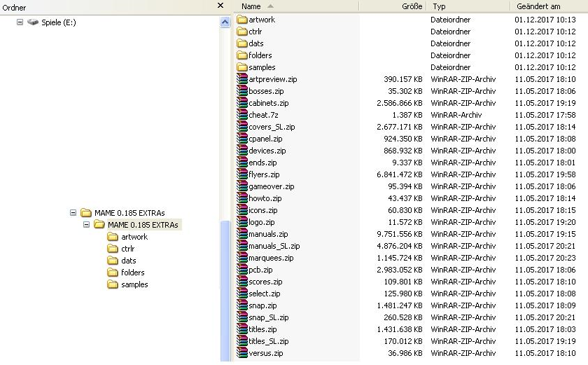Click the 2.677.171 KB size of covers_SL.zip
Viewport: 588px width, 365px height.
400,127
